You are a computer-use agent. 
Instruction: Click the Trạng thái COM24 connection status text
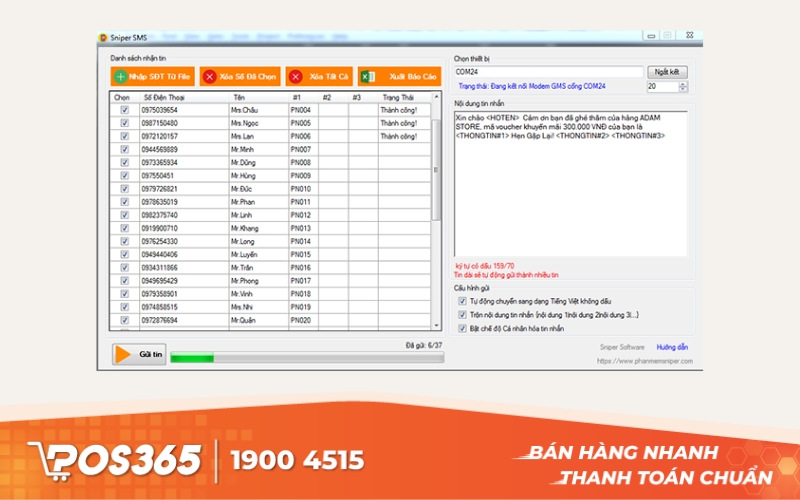coord(532,86)
